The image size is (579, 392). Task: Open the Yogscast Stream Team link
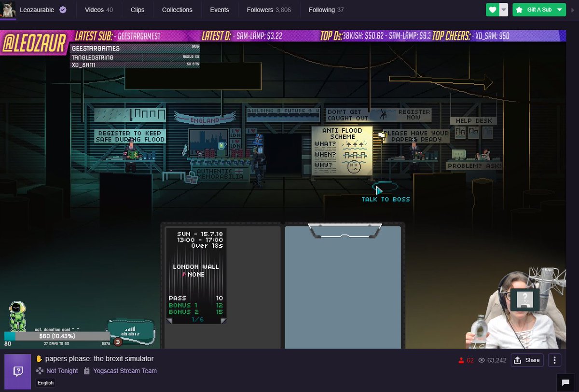pyautogui.click(x=124, y=371)
